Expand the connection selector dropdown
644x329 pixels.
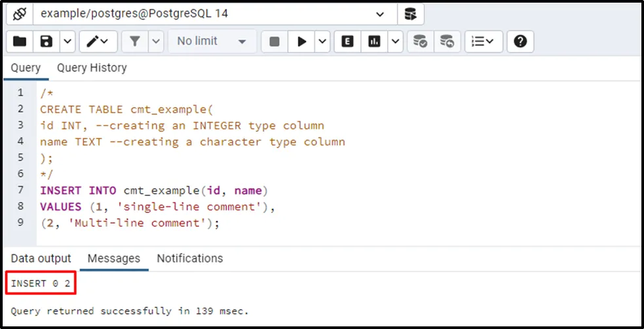[381, 14]
